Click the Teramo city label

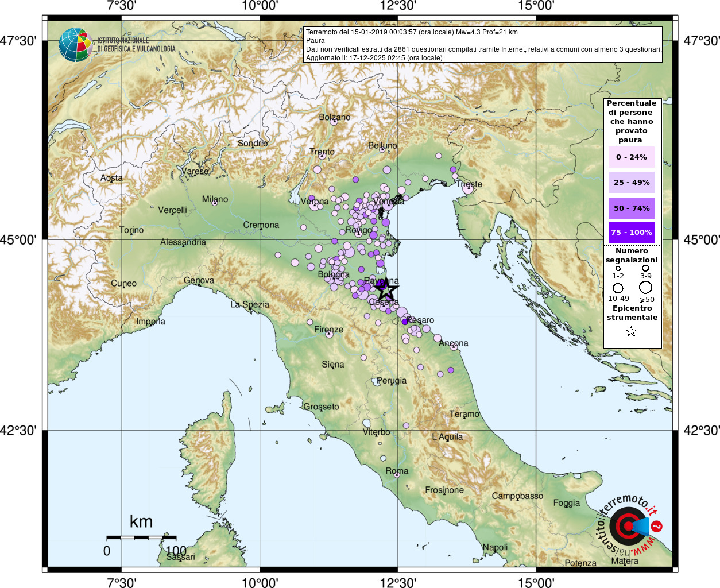[x=464, y=413]
